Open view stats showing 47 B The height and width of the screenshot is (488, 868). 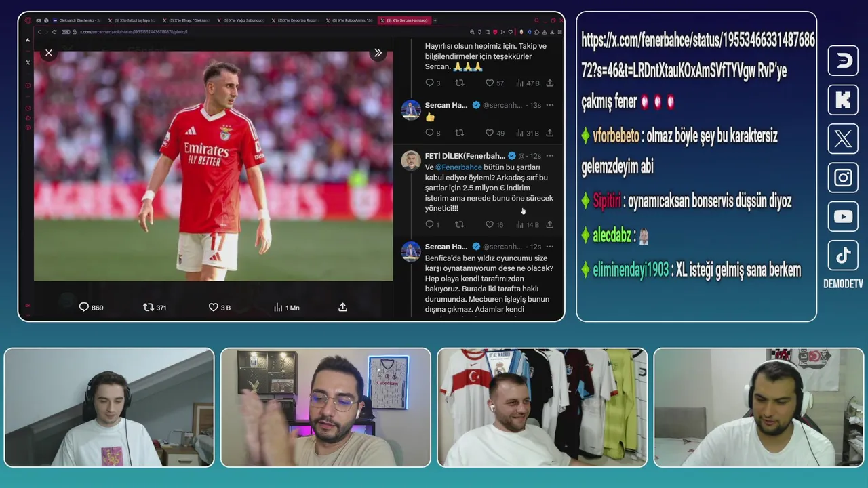coord(528,83)
